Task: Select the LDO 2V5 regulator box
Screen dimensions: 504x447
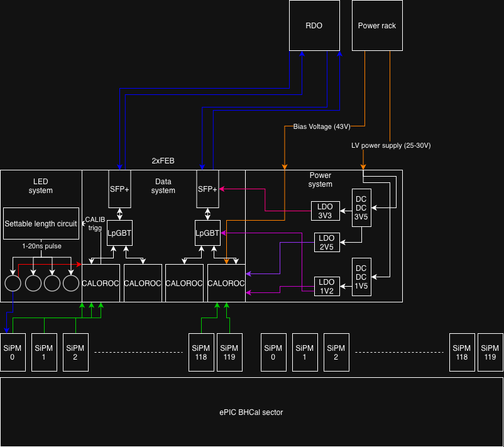Action: tap(326, 242)
